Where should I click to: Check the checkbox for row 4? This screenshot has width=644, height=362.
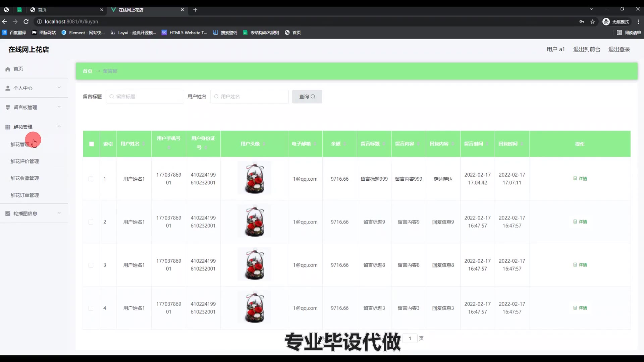[91, 308]
